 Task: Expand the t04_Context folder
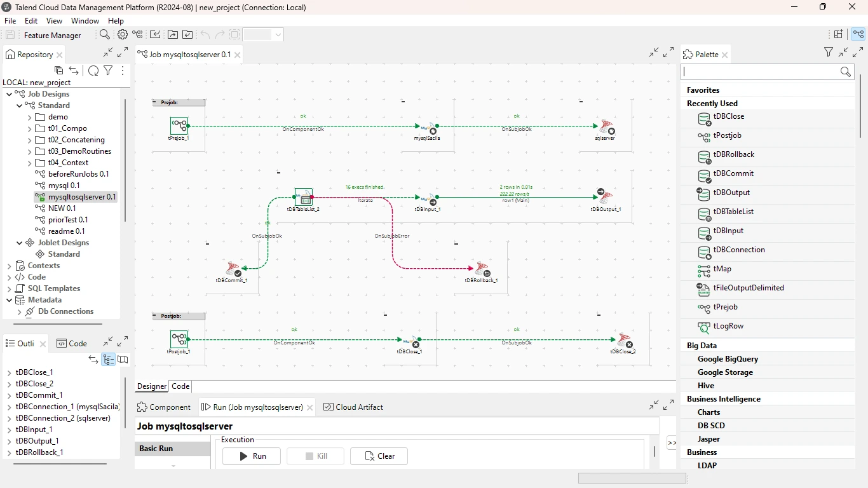(x=29, y=163)
